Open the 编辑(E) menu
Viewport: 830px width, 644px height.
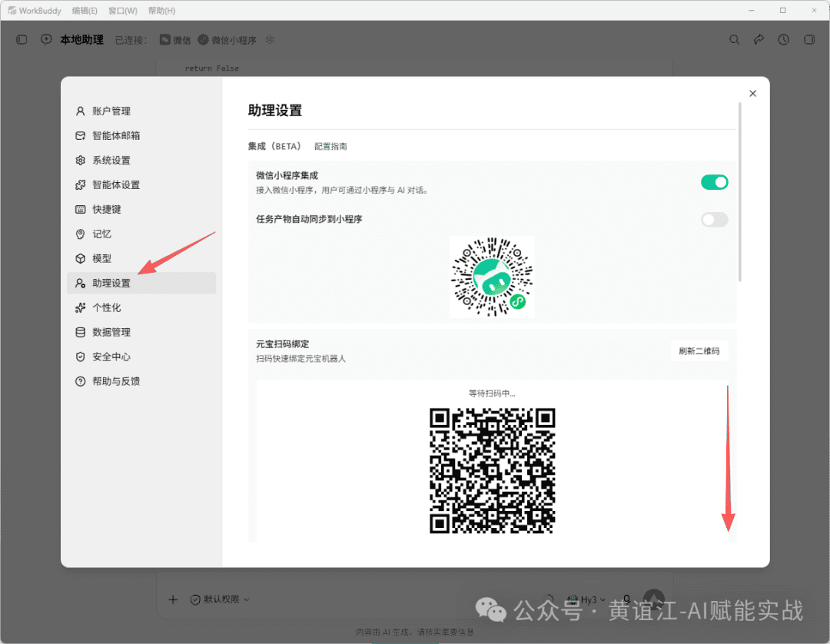[85, 11]
